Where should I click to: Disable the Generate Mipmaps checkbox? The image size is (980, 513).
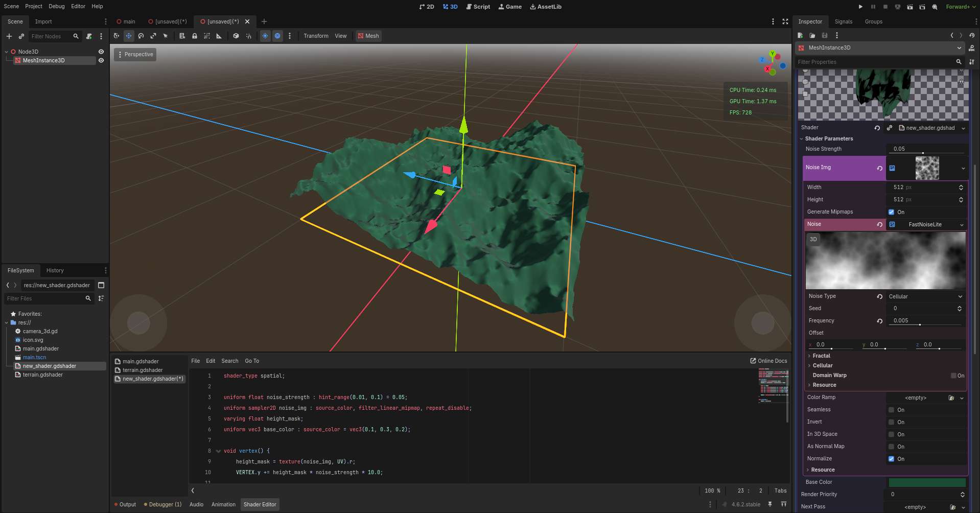pyautogui.click(x=892, y=212)
